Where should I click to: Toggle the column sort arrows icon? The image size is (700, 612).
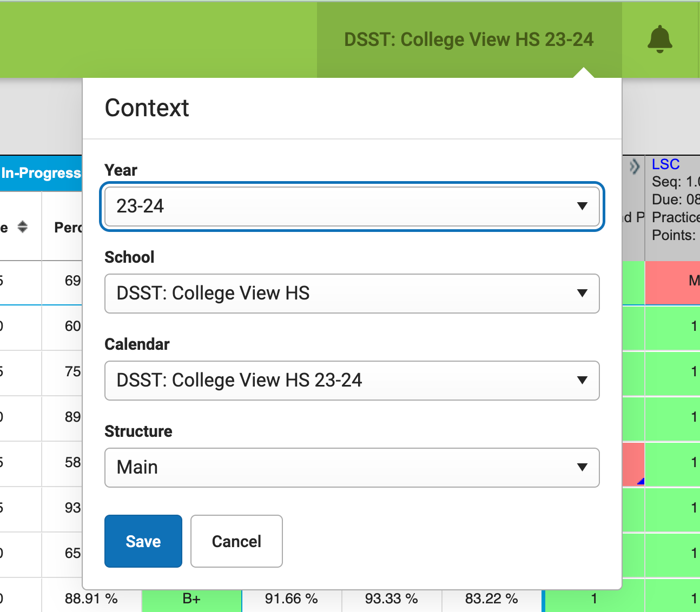click(23, 227)
